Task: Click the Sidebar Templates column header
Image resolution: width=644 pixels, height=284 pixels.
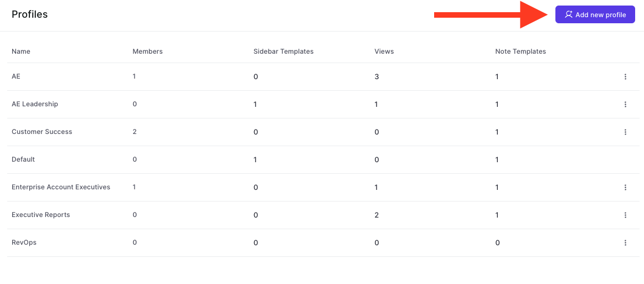Action: [284, 51]
